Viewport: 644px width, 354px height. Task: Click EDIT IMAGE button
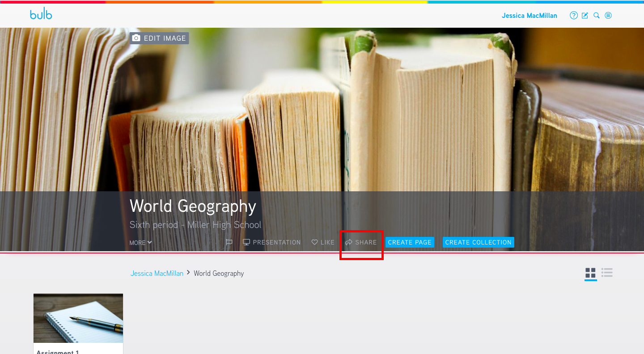[x=159, y=38]
